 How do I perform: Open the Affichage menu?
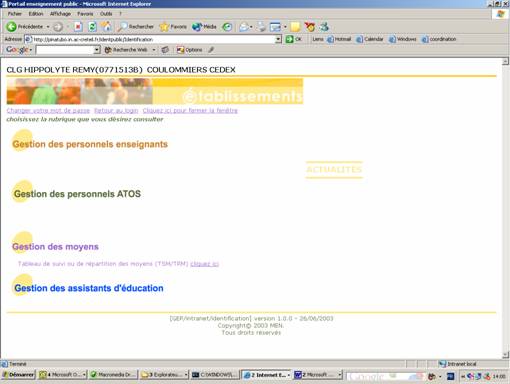click(60, 14)
